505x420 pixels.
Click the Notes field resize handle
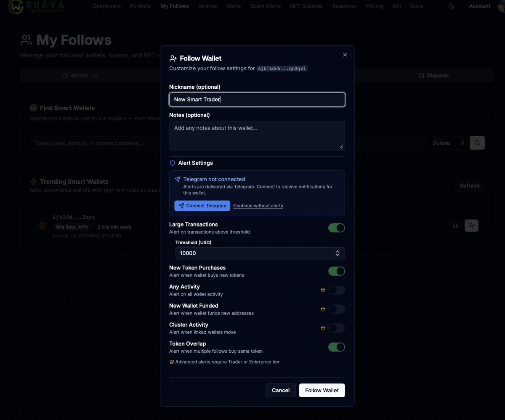tap(341, 147)
